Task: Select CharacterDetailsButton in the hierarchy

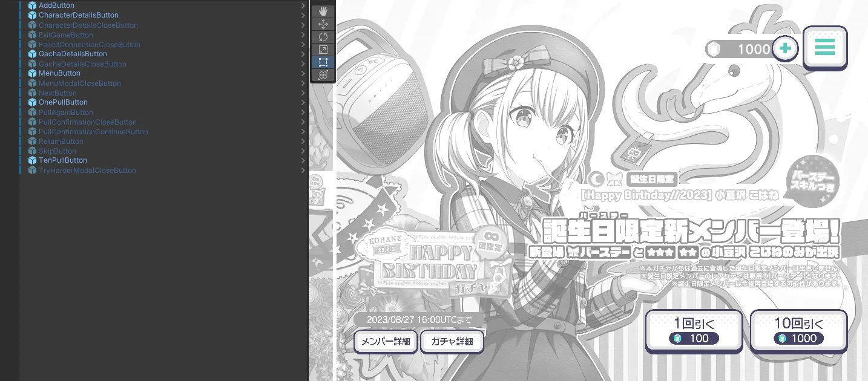Action: click(78, 15)
